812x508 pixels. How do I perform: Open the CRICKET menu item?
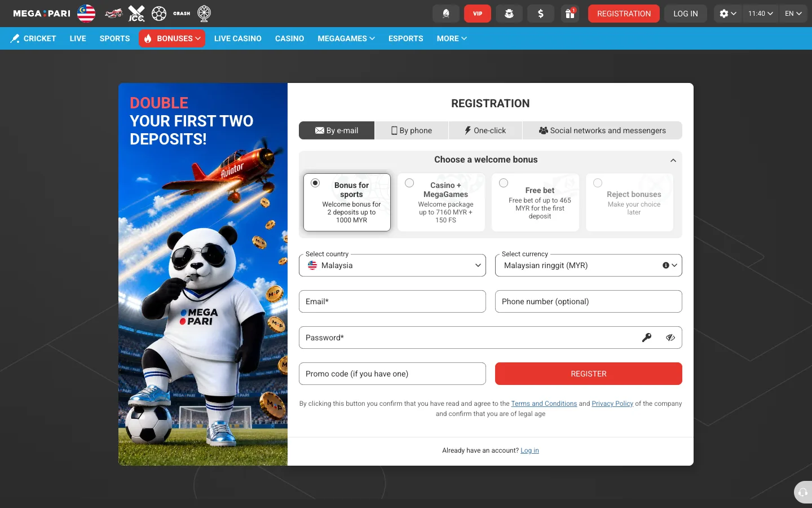click(33, 38)
